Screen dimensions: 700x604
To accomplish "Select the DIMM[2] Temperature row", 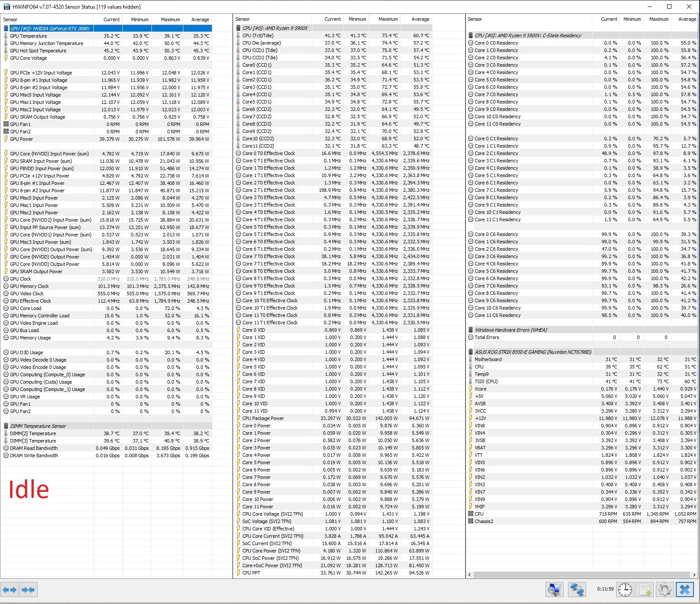I will 107,433.
